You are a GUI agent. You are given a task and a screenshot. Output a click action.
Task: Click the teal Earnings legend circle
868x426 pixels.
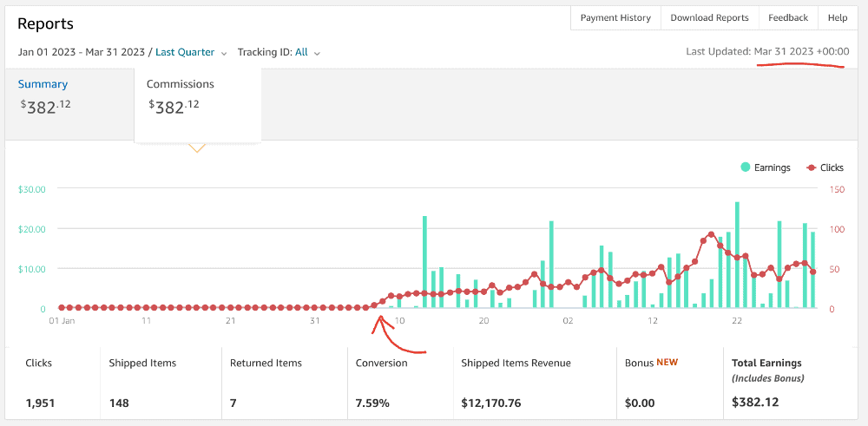pyautogui.click(x=746, y=167)
